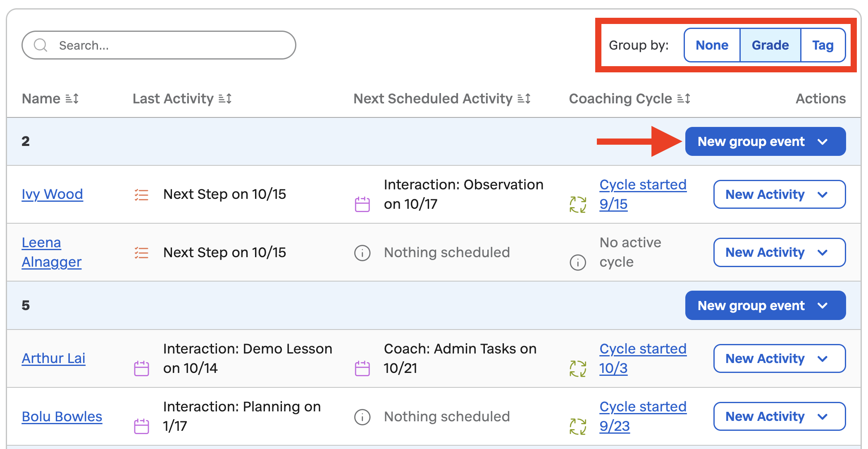The width and height of the screenshot is (868, 449).
Task: Focus the Search input field
Action: coord(159,45)
